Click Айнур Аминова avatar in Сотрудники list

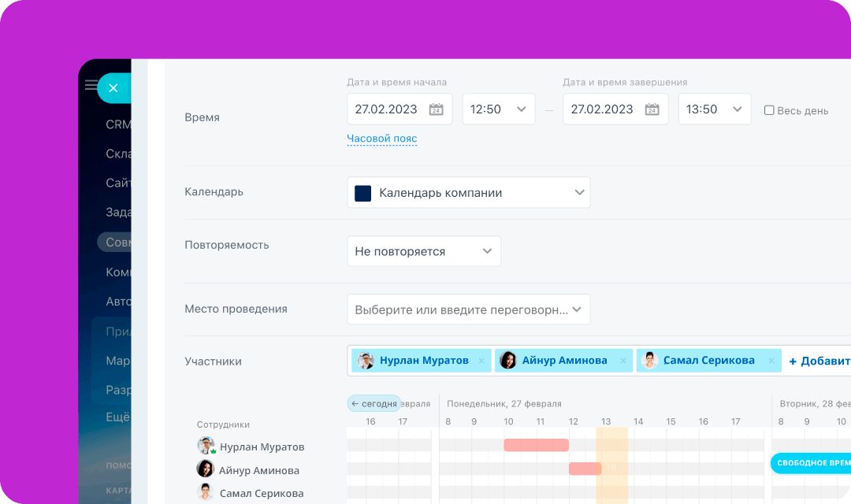click(205, 469)
